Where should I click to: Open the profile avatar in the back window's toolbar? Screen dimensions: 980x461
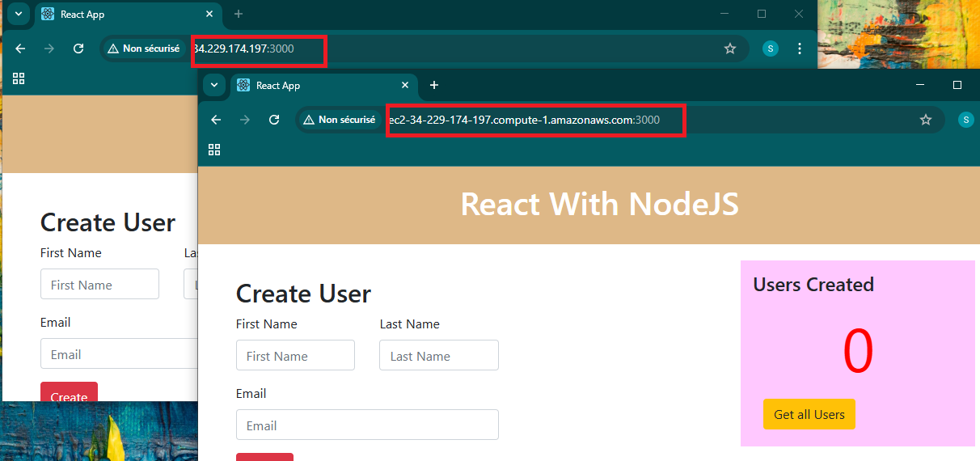click(x=771, y=49)
